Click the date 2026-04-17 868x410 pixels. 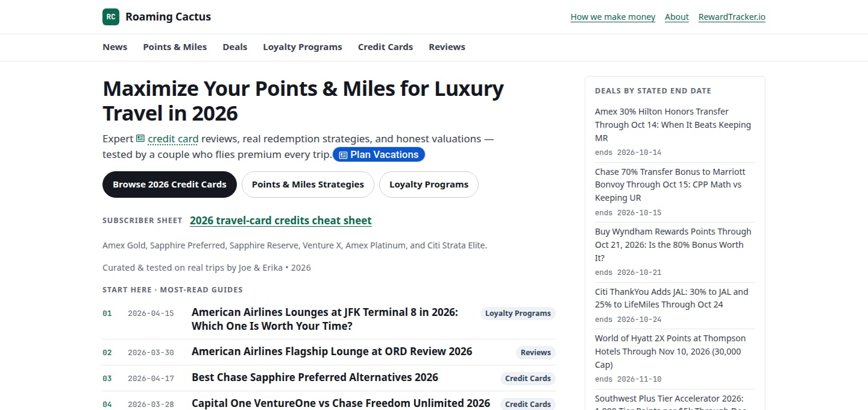click(x=151, y=379)
